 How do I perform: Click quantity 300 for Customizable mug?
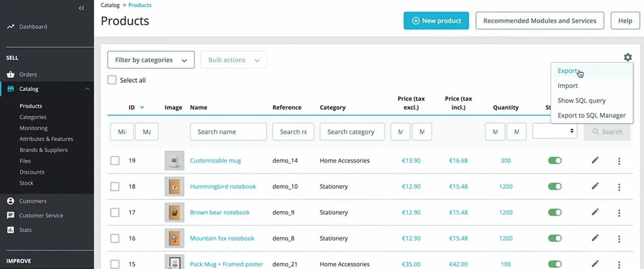click(506, 161)
